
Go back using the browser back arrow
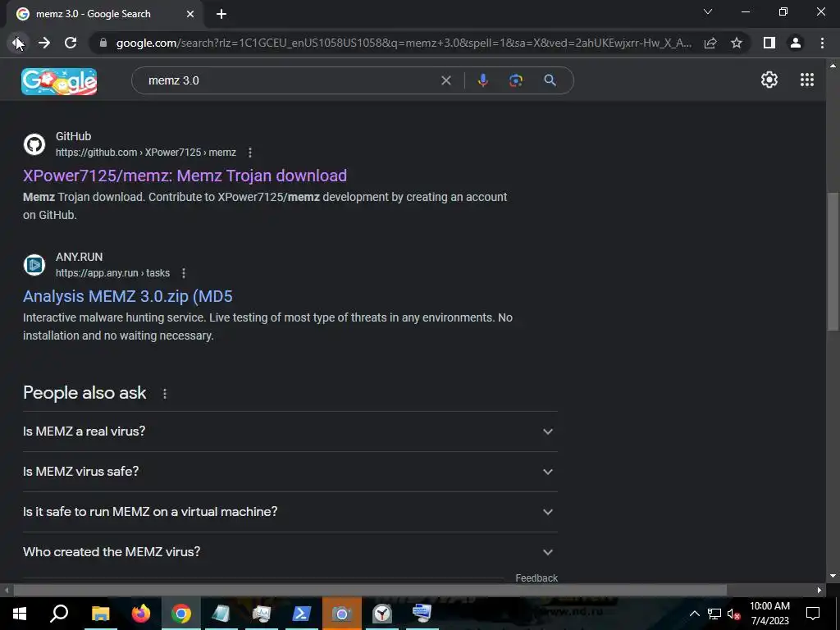[x=16, y=43]
